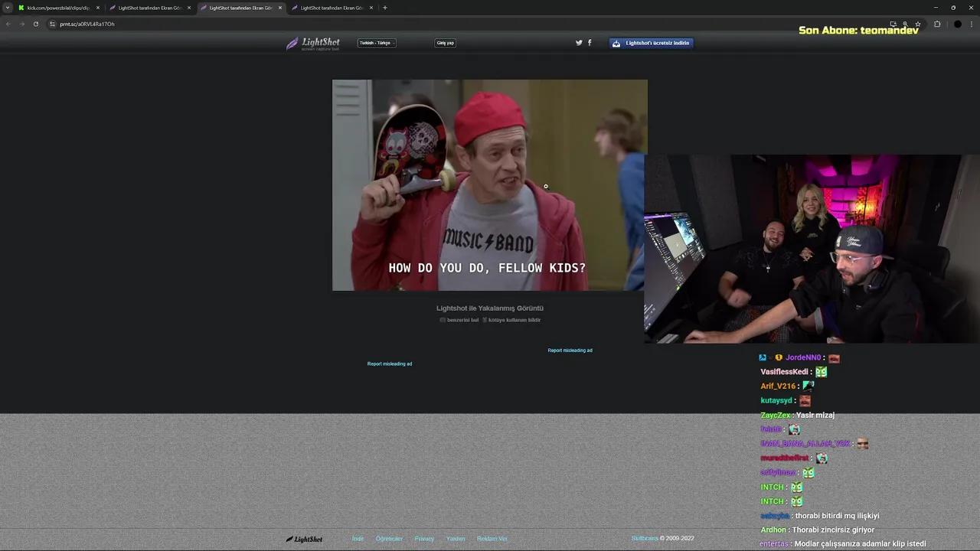Image resolution: width=980 pixels, height=551 pixels.
Task: Go forward to next page
Action: click(x=21, y=24)
